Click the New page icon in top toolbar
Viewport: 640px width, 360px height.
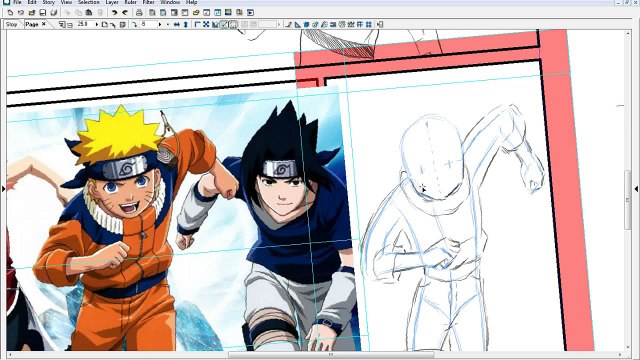(10, 13)
